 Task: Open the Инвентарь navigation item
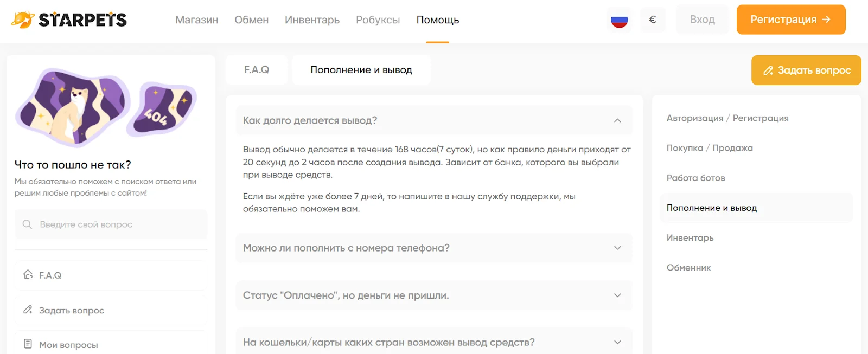[x=312, y=20]
